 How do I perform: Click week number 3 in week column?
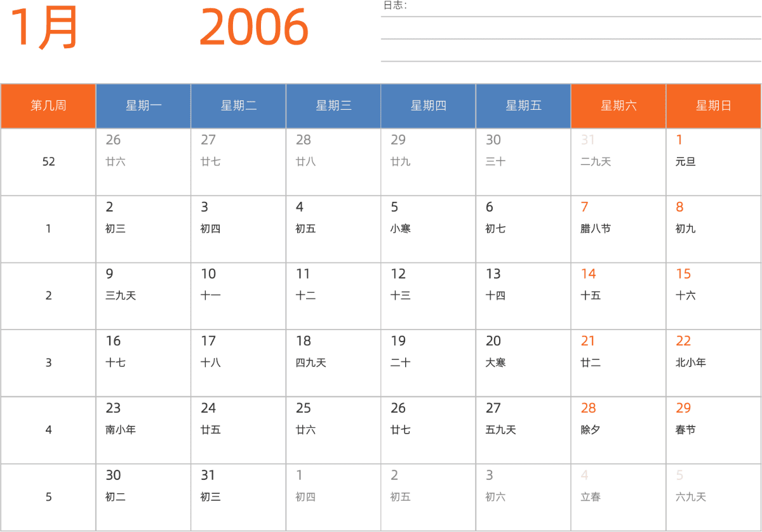tap(48, 363)
